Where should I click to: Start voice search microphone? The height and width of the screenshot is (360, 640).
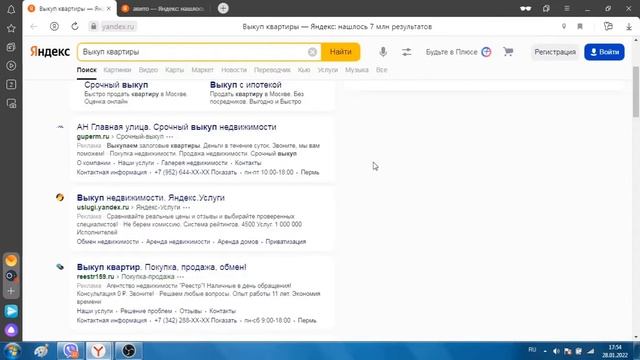(383, 52)
